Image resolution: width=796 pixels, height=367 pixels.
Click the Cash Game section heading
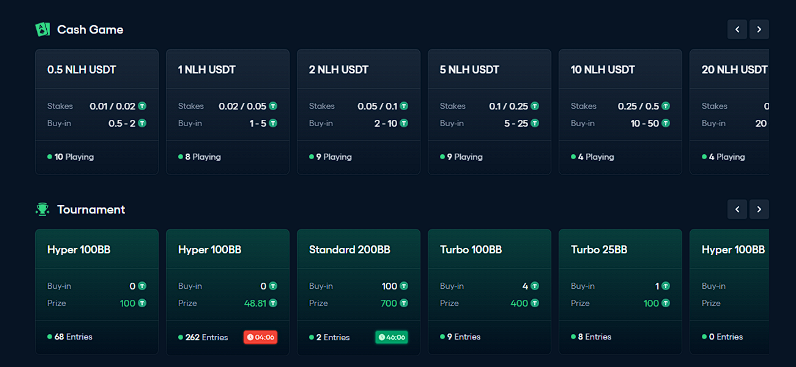coord(90,29)
